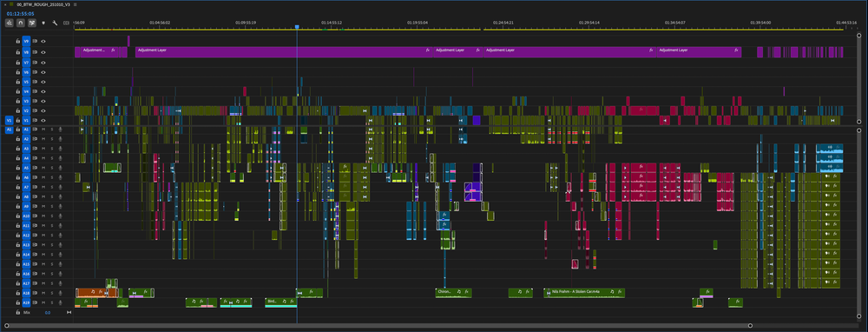The image size is (868, 332).
Task: Hide track V9 using its eye icon
Action: pos(43,42)
